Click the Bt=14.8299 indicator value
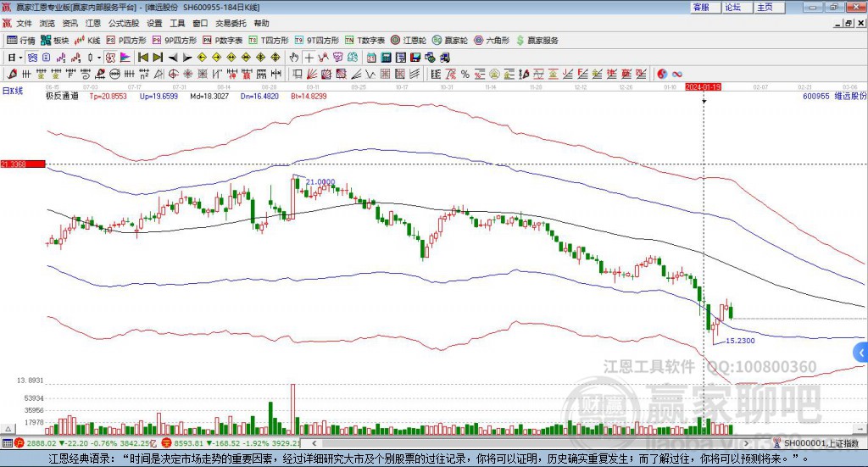The width and height of the screenshot is (868, 467). 309,97
